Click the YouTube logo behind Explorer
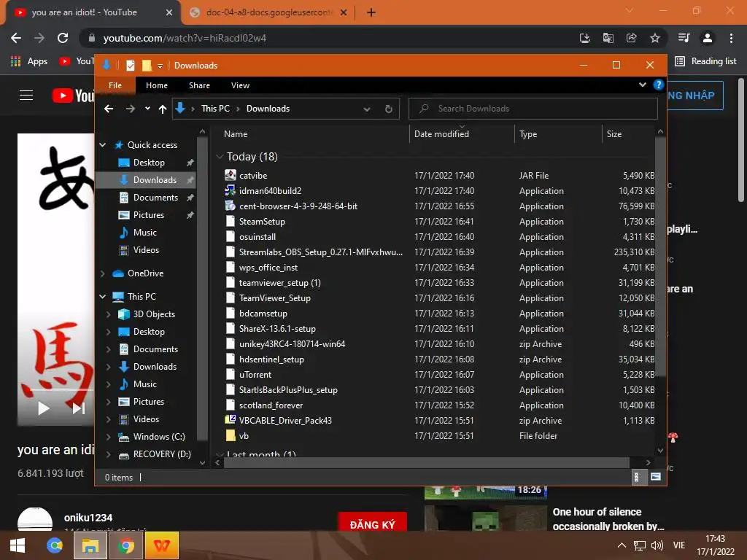The image size is (747, 560). pos(73,96)
